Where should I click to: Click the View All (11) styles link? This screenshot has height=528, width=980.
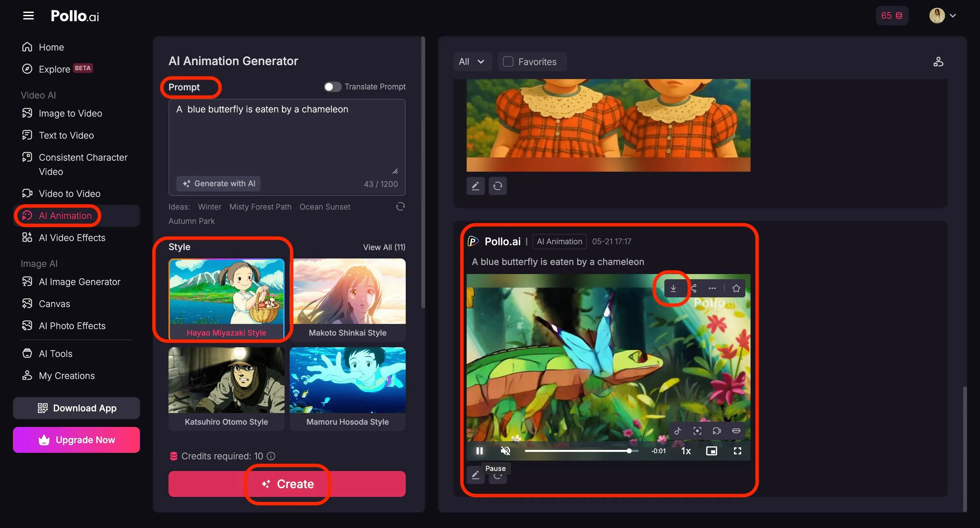[x=384, y=247]
